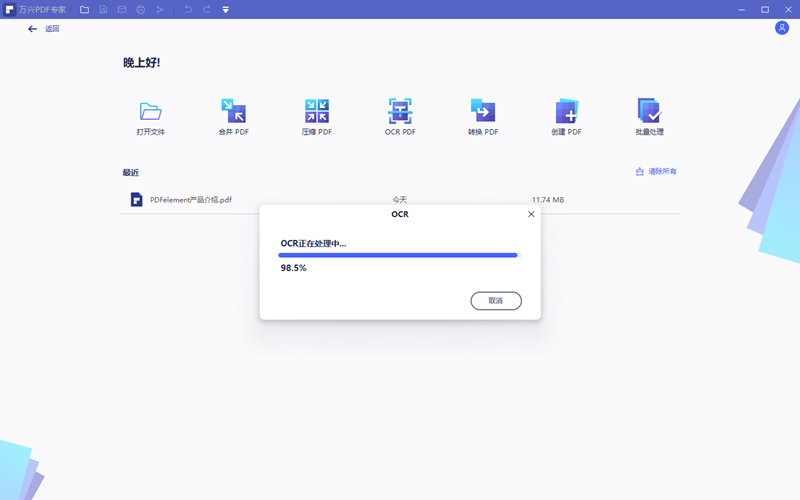The image size is (800, 500).
Task: Click the email envelope icon in title bar
Action: pyautogui.click(x=122, y=9)
